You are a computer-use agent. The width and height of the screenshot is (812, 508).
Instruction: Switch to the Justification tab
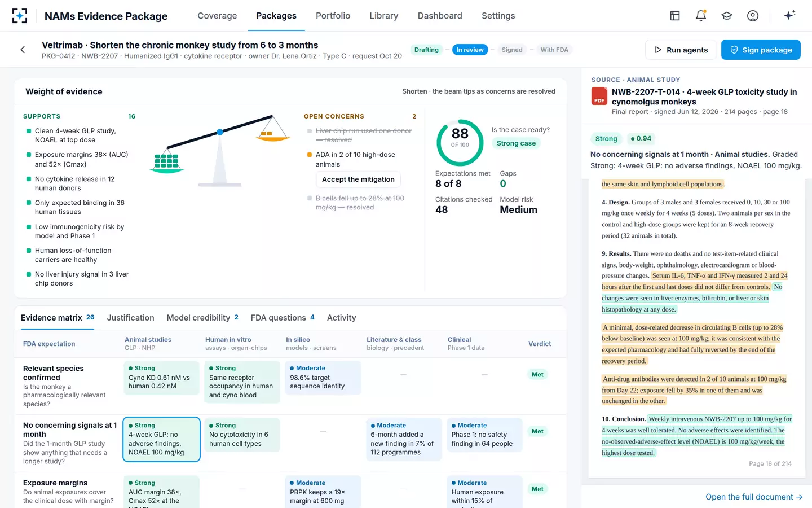click(130, 318)
